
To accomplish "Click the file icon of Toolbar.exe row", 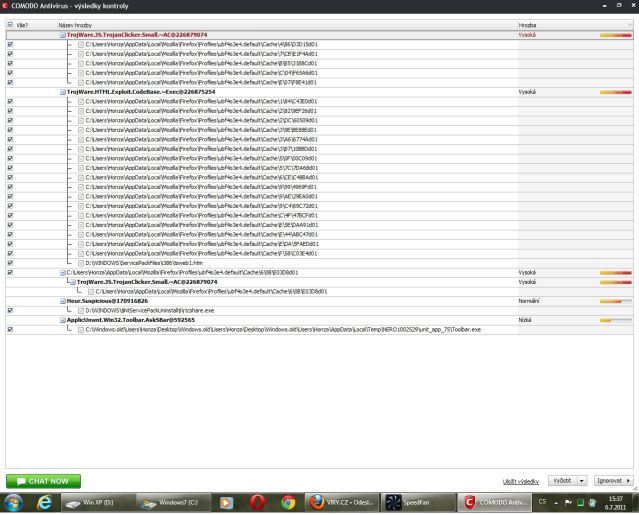I will coord(81,330).
